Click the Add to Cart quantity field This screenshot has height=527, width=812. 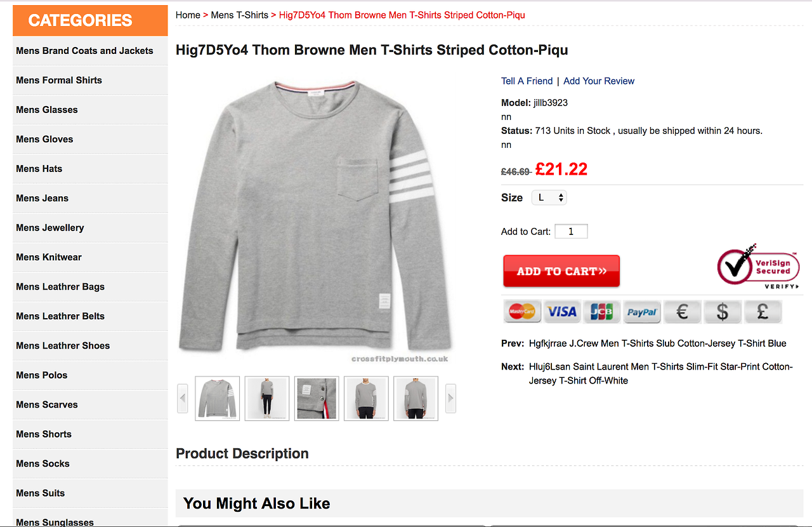point(571,232)
